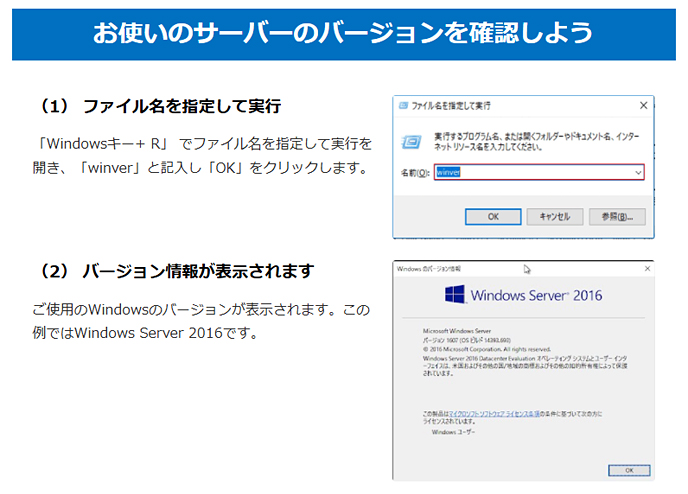Click the Run dialog title bar icon
This screenshot has height=494, width=688.
pos(403,105)
